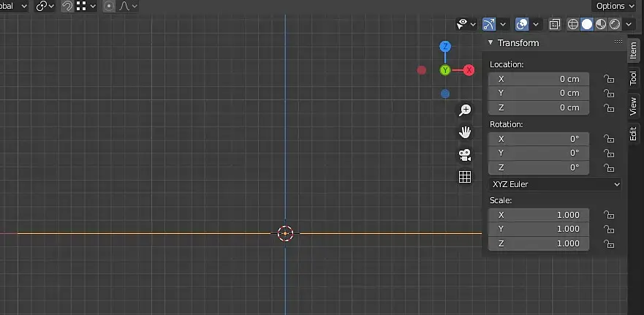Click the hand icon to move view

click(x=465, y=132)
